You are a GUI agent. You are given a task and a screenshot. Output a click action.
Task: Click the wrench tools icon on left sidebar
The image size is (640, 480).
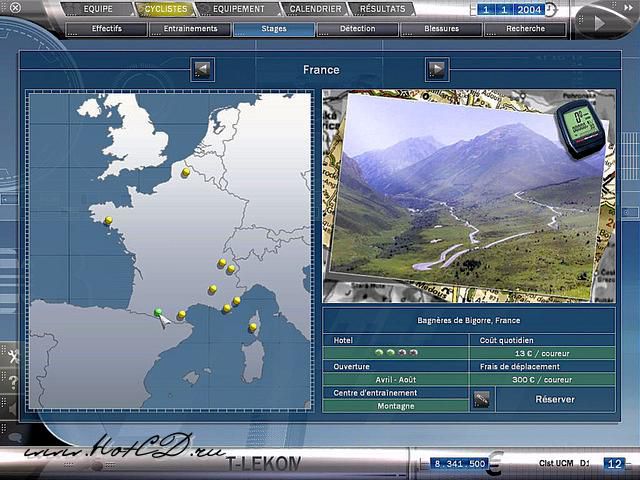(x=12, y=356)
